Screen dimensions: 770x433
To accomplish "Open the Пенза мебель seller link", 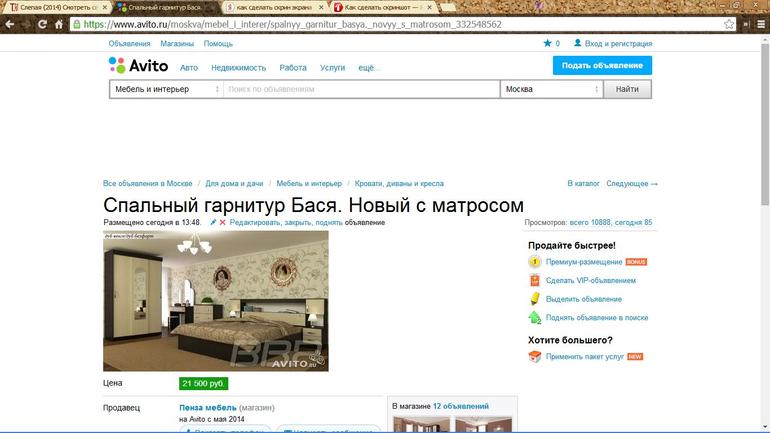I will tap(208, 407).
